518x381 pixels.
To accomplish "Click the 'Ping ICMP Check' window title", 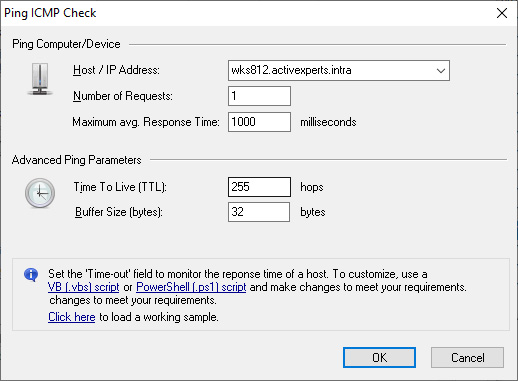I will pyautogui.click(x=50, y=13).
